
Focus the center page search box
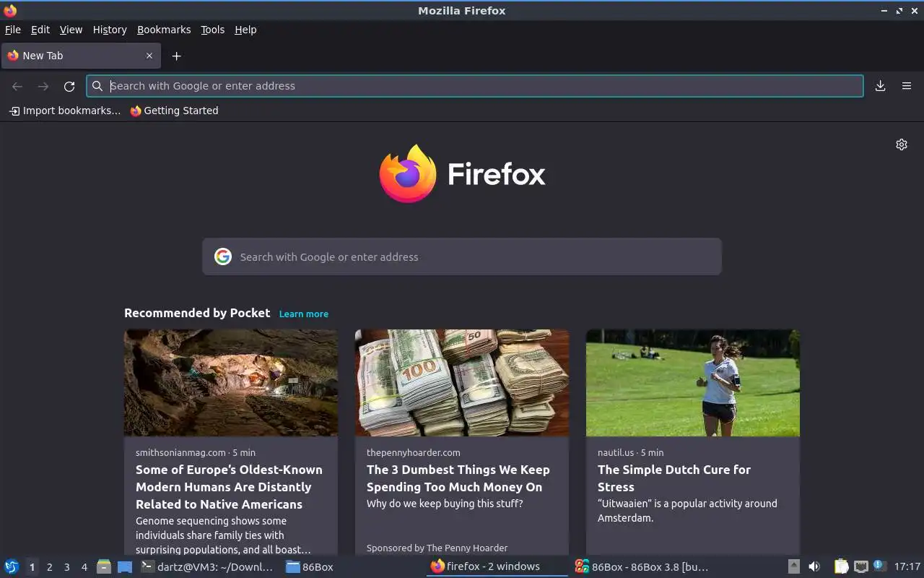pyautogui.click(x=462, y=256)
